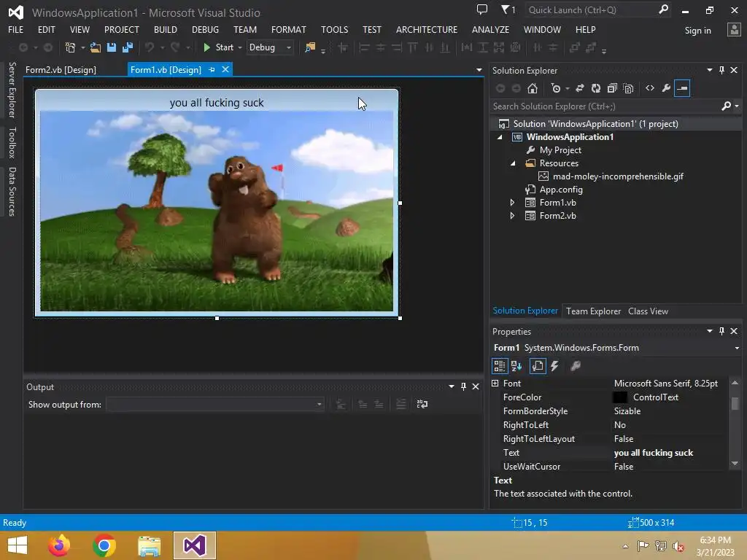Toggle the Categorized view in Properties

(499, 366)
